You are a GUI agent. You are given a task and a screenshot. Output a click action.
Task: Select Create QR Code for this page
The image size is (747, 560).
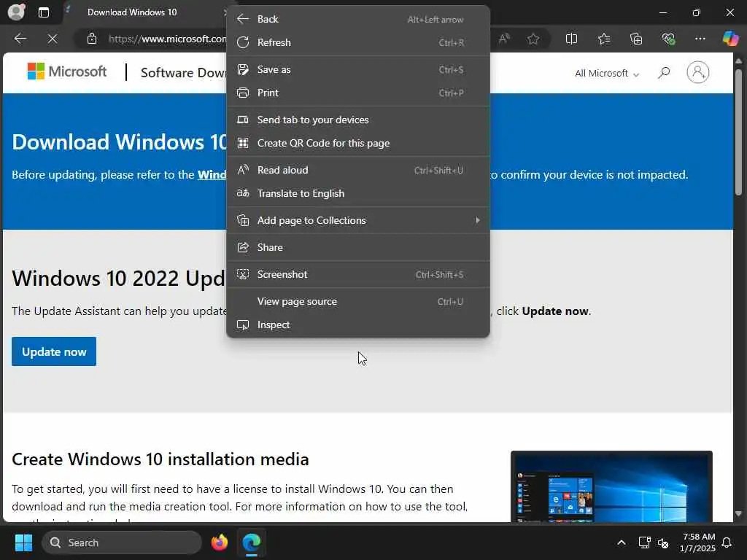357,144
